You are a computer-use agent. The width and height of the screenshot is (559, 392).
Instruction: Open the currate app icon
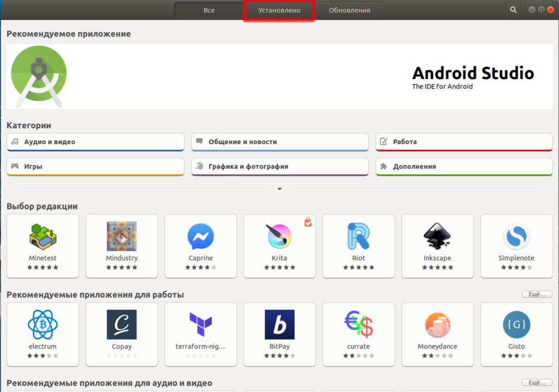pyautogui.click(x=359, y=325)
